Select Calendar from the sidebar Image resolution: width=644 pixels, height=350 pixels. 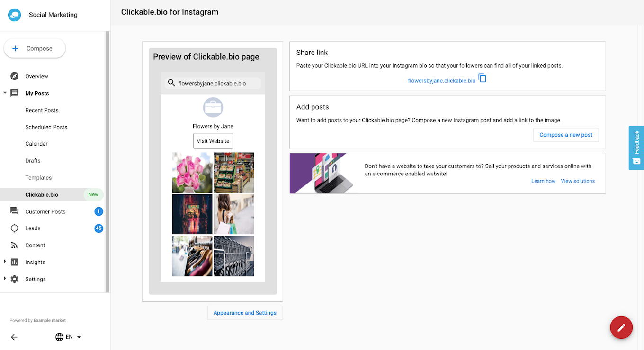36,144
